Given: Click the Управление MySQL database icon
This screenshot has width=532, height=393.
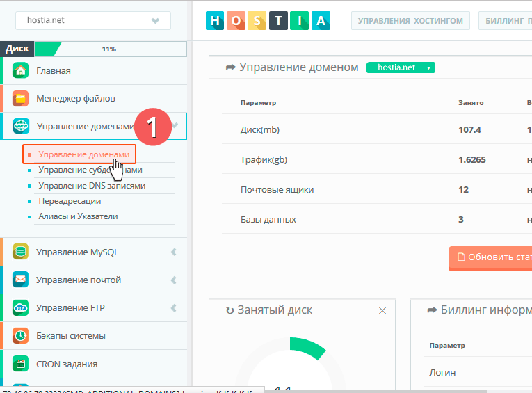Looking at the screenshot, I should point(20,252).
